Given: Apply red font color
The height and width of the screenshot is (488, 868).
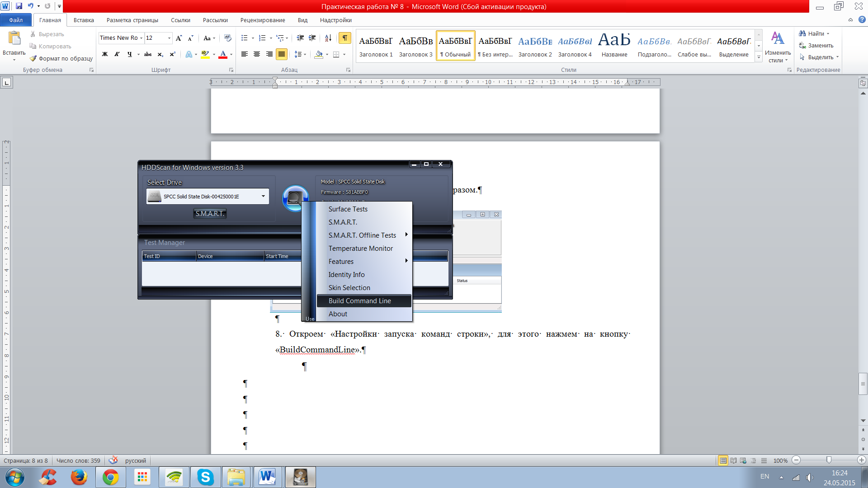Looking at the screenshot, I should pos(223,54).
